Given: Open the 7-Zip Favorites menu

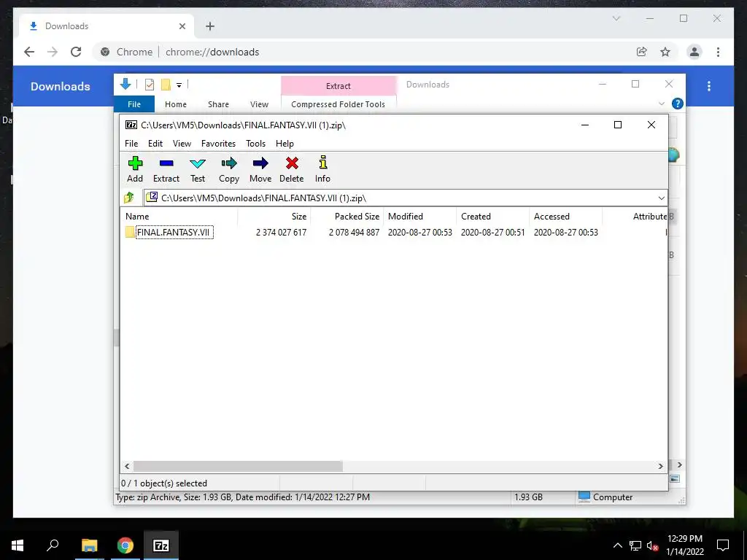Looking at the screenshot, I should coord(218,144).
